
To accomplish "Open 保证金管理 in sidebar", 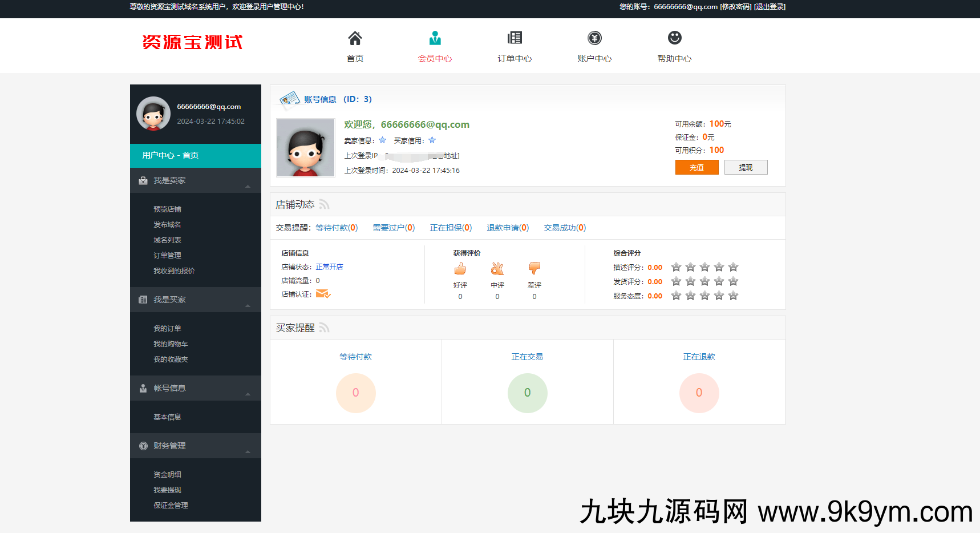I will [171, 506].
